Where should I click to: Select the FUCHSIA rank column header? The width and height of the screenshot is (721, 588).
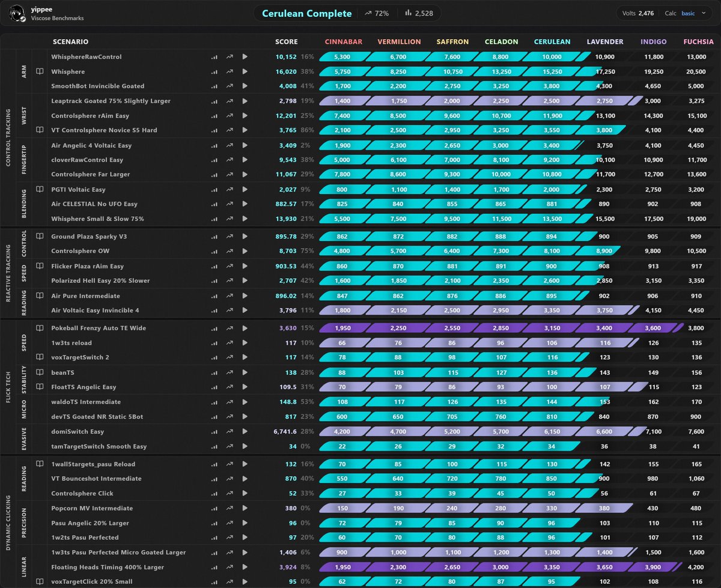click(699, 42)
